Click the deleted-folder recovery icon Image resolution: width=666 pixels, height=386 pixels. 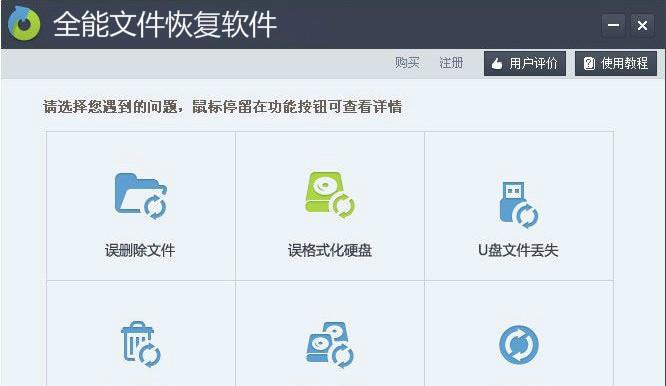(141, 196)
